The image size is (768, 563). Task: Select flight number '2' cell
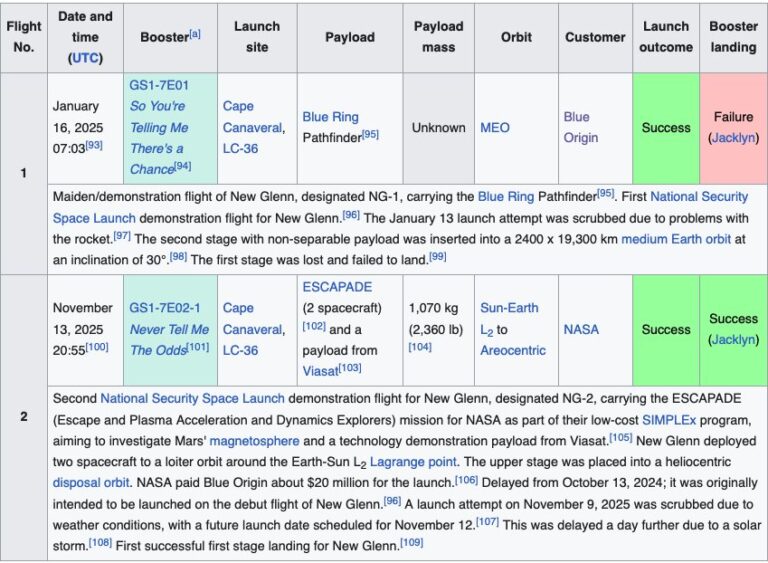(24, 417)
